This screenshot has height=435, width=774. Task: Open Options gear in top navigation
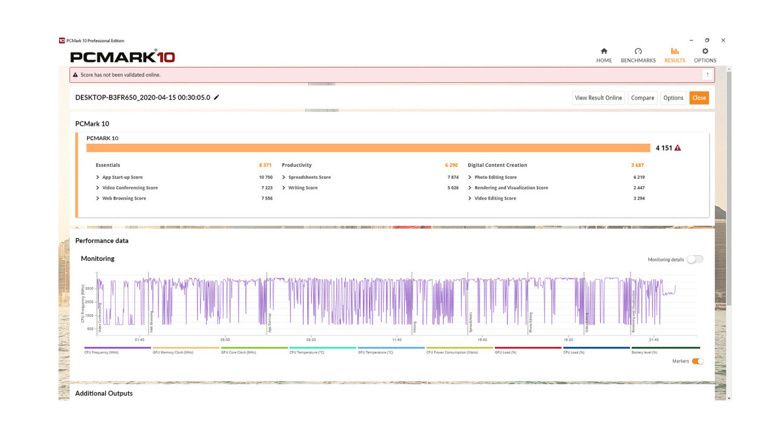pos(705,55)
